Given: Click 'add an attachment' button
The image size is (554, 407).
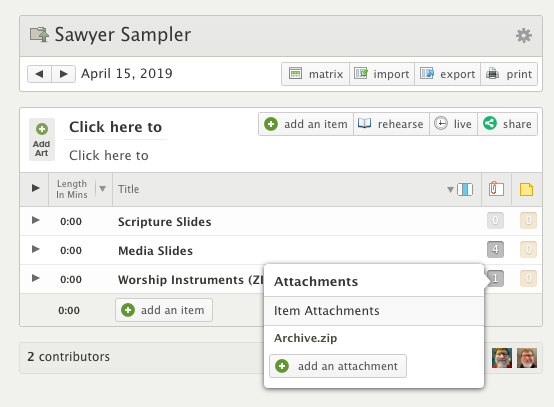Looking at the screenshot, I should coord(338,366).
